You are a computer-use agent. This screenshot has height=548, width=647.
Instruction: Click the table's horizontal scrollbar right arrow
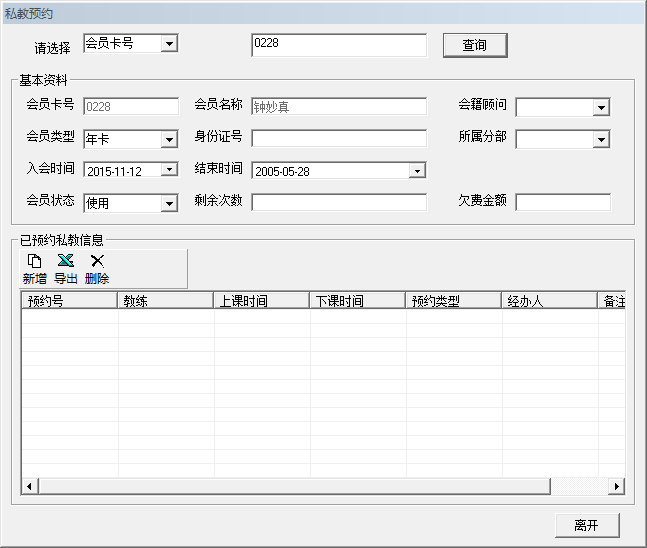coord(617,486)
